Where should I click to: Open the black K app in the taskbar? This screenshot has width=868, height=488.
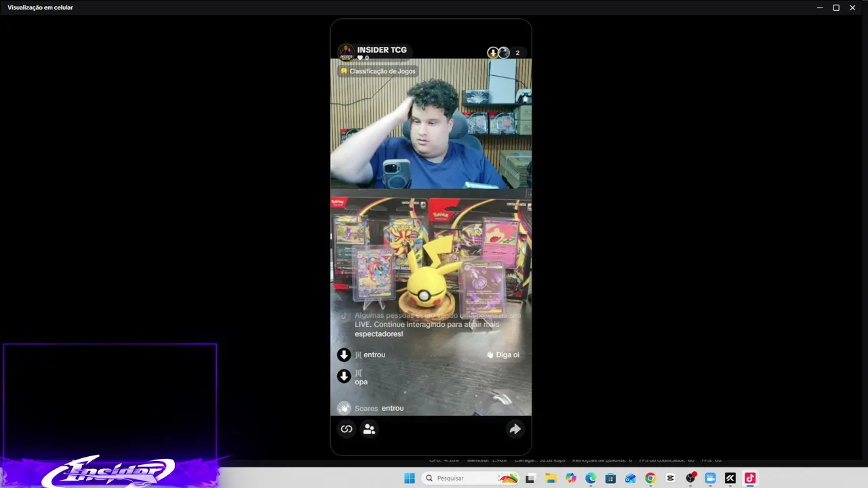point(730,478)
